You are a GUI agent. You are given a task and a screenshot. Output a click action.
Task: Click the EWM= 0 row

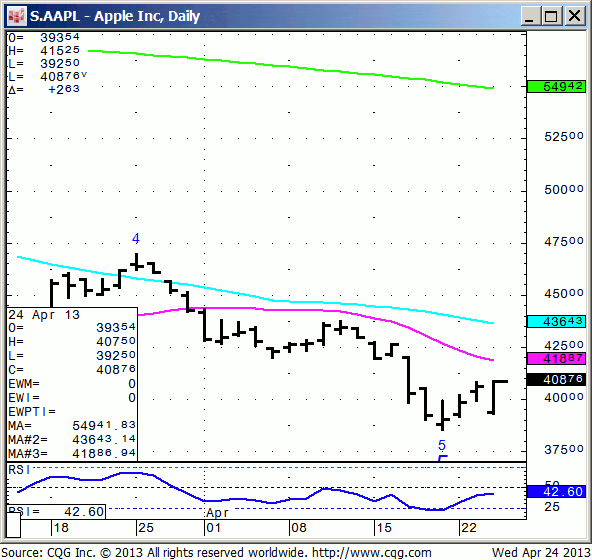72,384
